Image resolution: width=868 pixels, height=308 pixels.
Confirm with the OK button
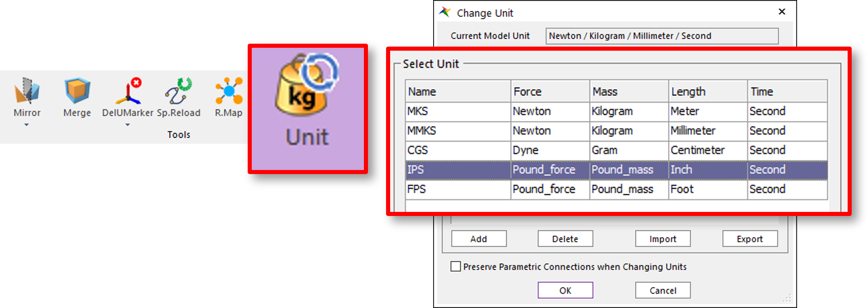(565, 290)
